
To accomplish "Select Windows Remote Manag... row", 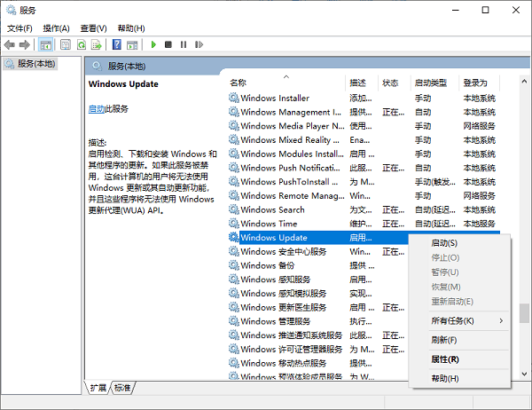I will click(363, 195).
